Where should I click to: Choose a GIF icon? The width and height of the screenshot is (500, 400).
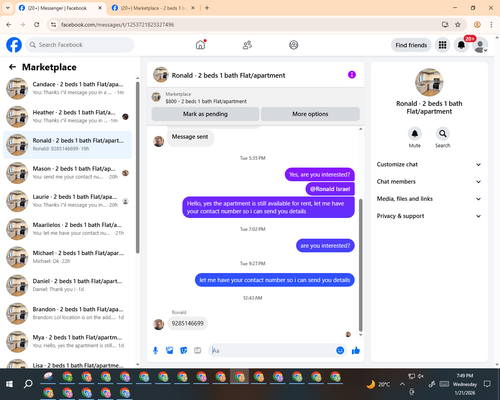tap(198, 350)
